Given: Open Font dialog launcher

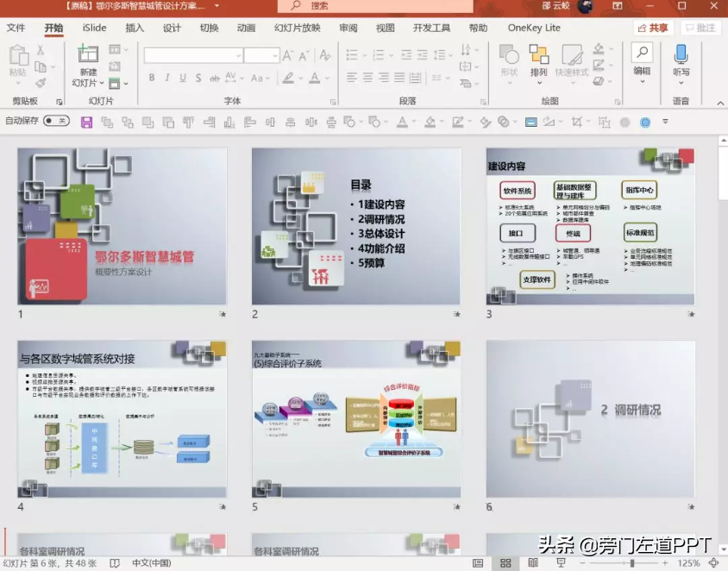Looking at the screenshot, I should coord(333,102).
